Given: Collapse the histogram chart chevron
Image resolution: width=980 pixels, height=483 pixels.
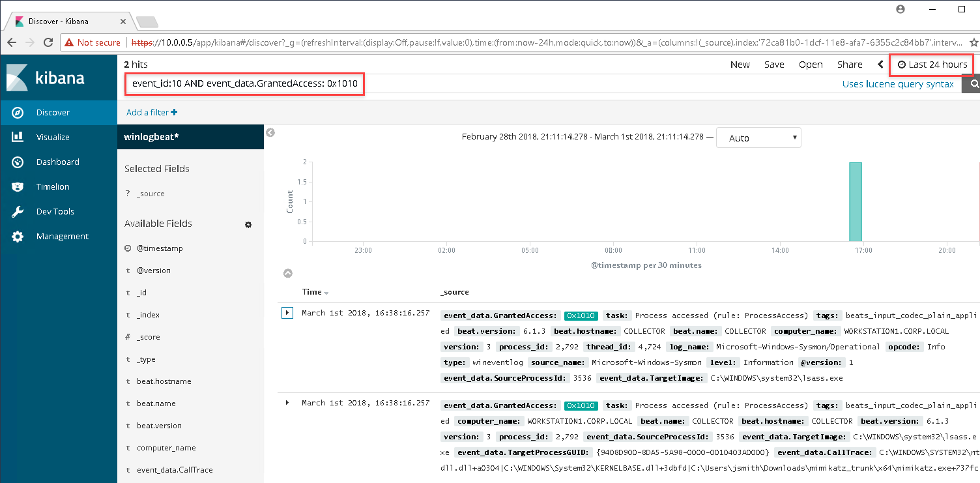Looking at the screenshot, I should [288, 273].
